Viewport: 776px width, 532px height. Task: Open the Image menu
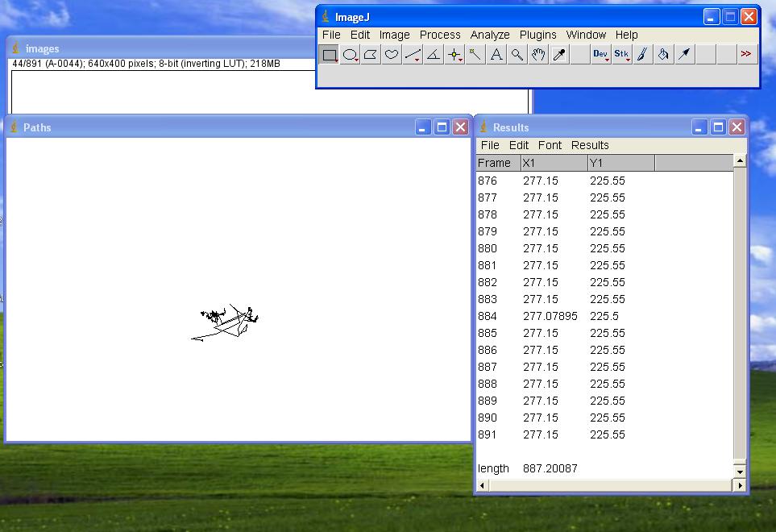pos(394,35)
